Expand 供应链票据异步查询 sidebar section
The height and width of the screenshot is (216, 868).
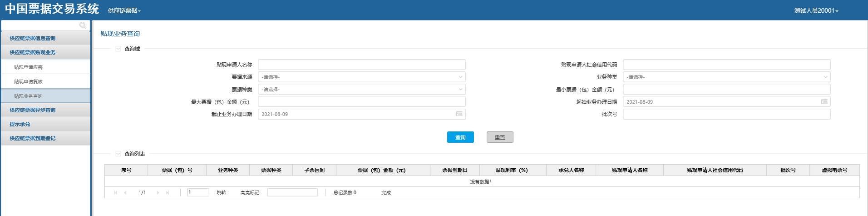pos(33,110)
